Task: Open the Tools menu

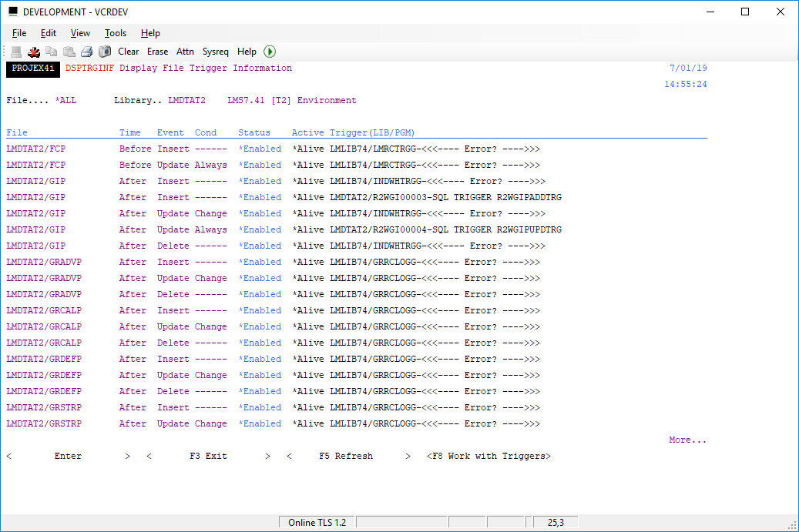Action: click(115, 33)
